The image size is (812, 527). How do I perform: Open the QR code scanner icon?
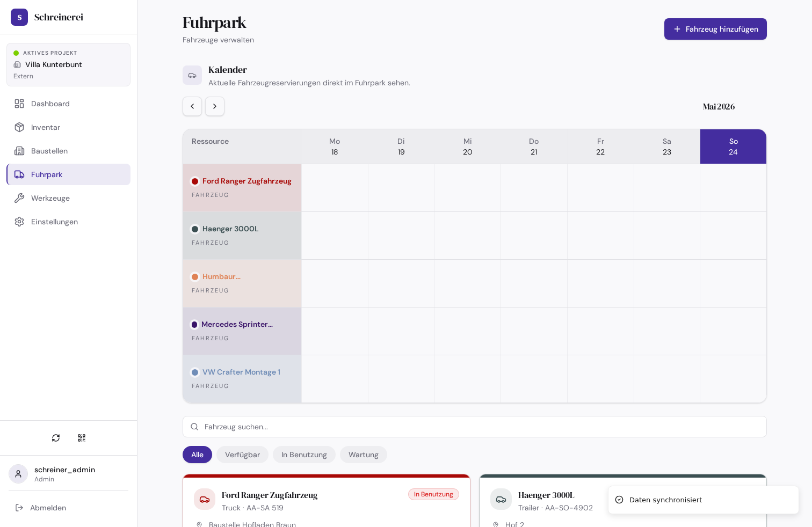[x=82, y=438]
